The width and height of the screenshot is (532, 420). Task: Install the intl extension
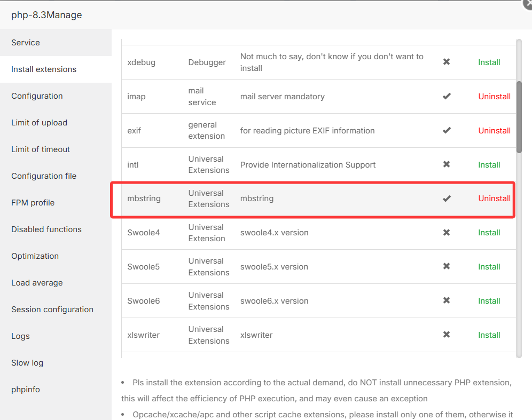(489, 165)
